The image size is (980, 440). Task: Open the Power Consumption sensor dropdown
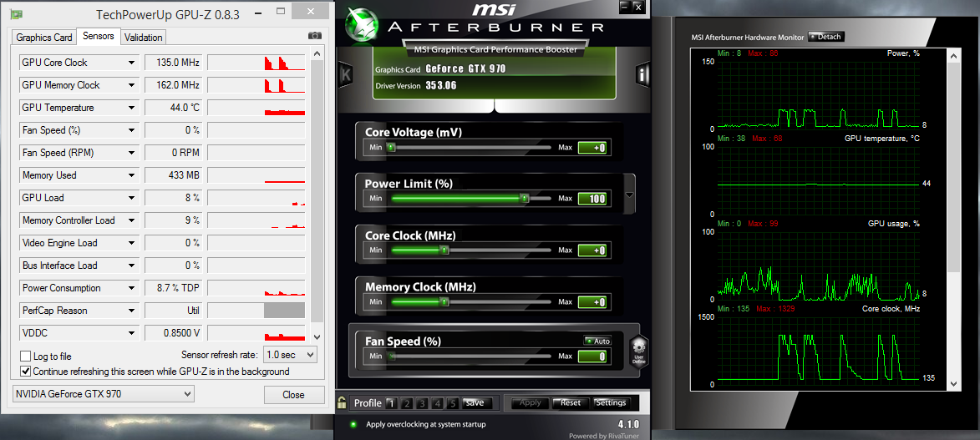tap(131, 288)
